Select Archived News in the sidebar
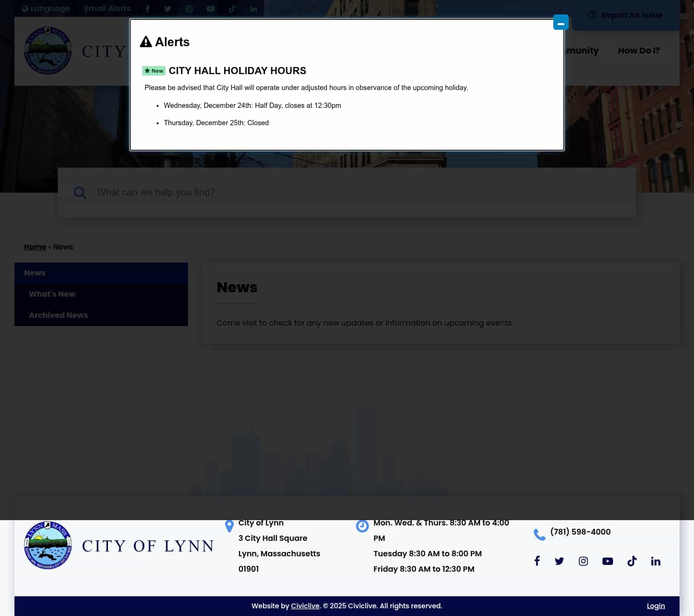 tap(58, 315)
